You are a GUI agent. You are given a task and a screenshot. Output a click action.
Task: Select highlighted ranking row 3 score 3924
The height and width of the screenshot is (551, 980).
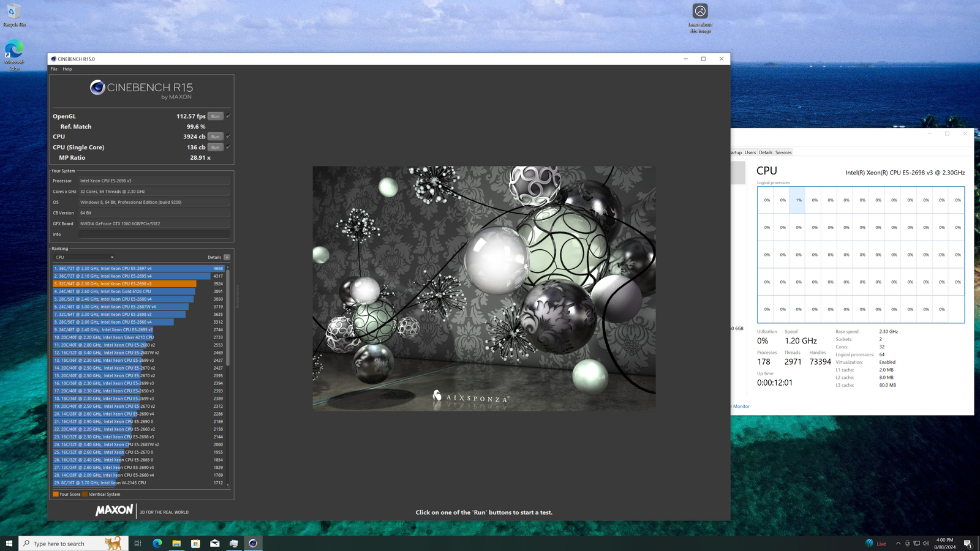click(138, 283)
